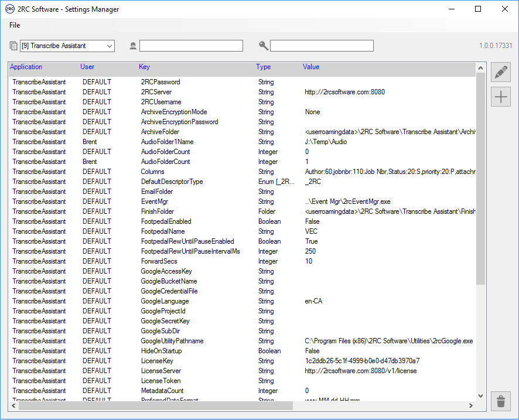Select the GoogleSubDir row

pyautogui.click(x=242, y=331)
